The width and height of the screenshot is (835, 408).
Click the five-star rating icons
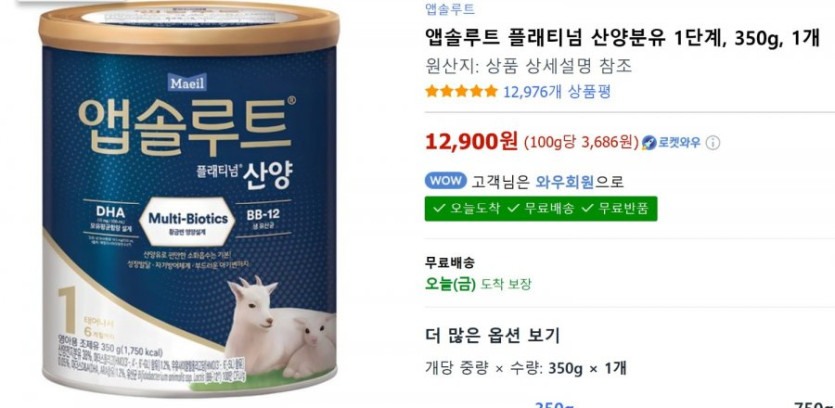461,92
